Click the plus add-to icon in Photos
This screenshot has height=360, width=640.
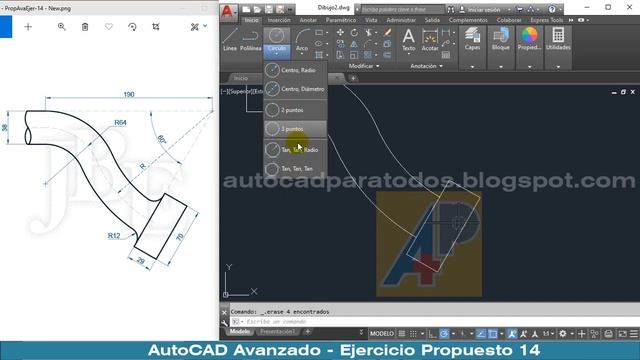click(28, 27)
